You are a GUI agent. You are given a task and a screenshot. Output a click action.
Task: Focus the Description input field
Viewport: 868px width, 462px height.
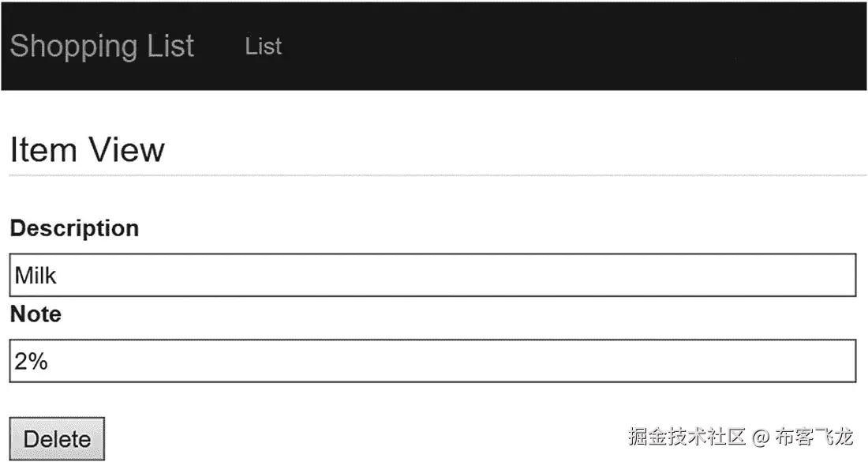(x=432, y=275)
